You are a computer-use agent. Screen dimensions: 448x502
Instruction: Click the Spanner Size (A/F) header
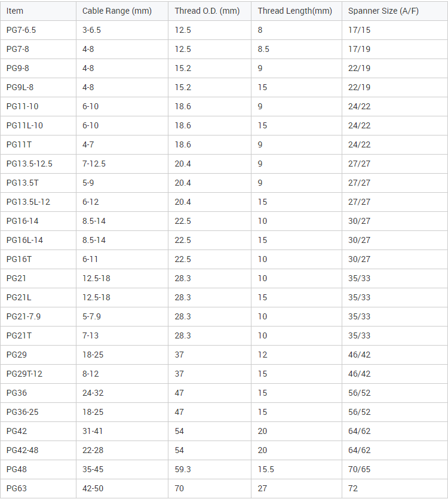pyautogui.click(x=379, y=11)
